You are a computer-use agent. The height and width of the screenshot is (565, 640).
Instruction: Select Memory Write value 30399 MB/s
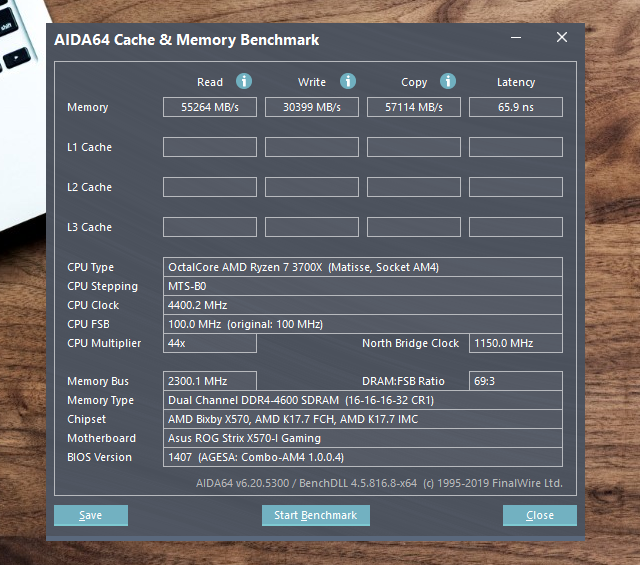(x=312, y=107)
